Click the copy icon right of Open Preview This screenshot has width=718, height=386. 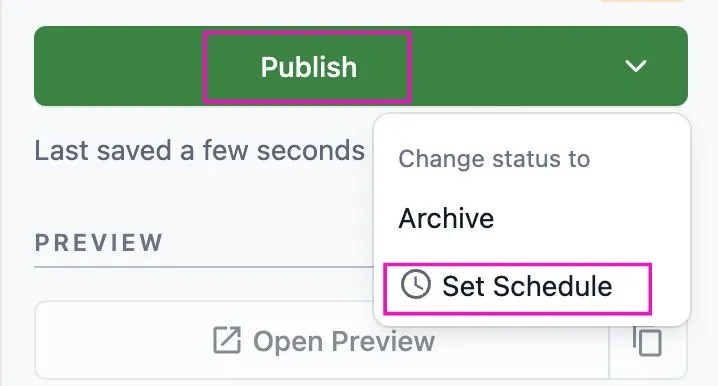click(647, 341)
